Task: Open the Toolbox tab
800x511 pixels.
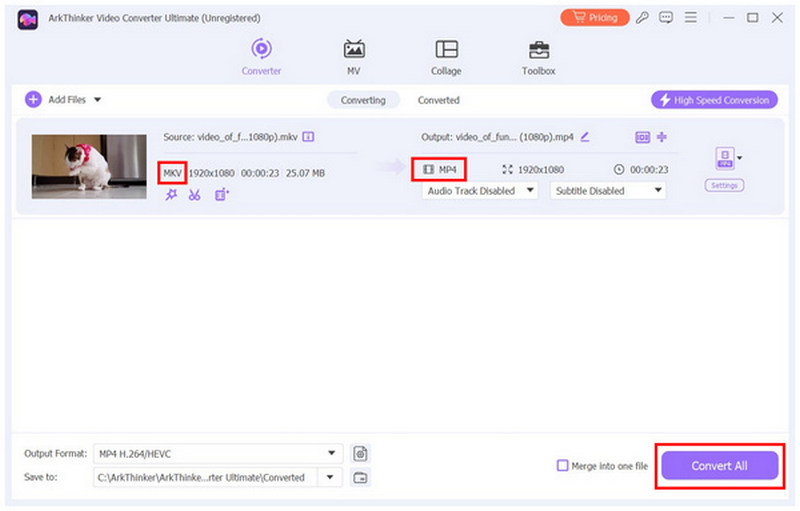Action: [x=538, y=57]
